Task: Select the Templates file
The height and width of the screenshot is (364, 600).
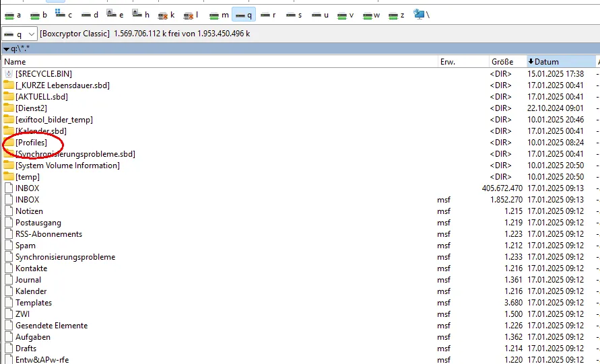Action: point(34,303)
